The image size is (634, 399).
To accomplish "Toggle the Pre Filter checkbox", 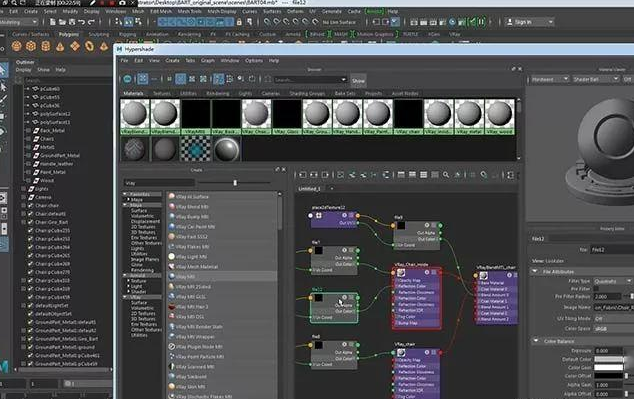I will tap(596, 289).
